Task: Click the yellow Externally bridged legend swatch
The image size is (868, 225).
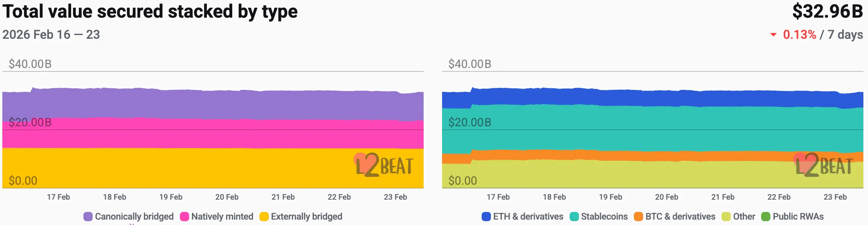Action: (x=264, y=217)
